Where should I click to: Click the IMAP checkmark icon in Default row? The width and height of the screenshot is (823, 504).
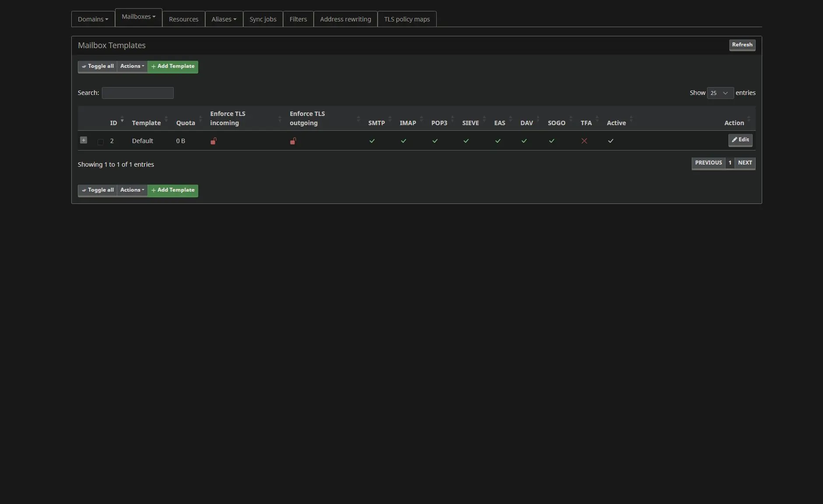pos(403,141)
